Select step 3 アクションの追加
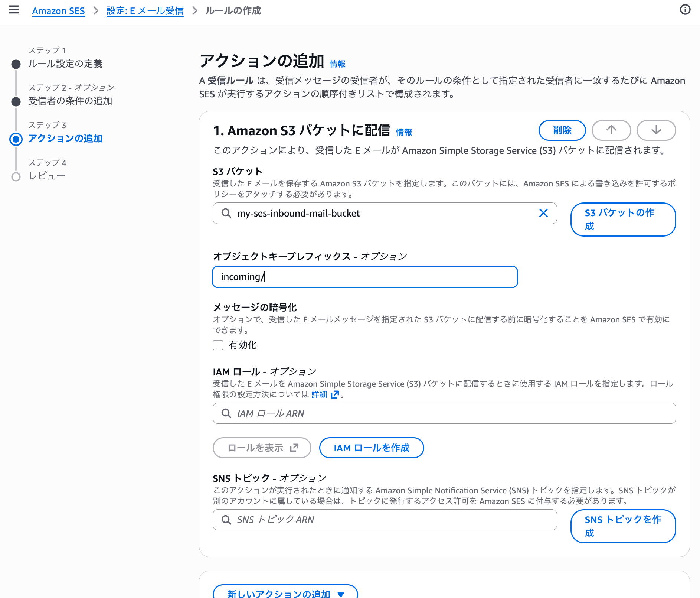The width and height of the screenshot is (700, 598). [65, 139]
